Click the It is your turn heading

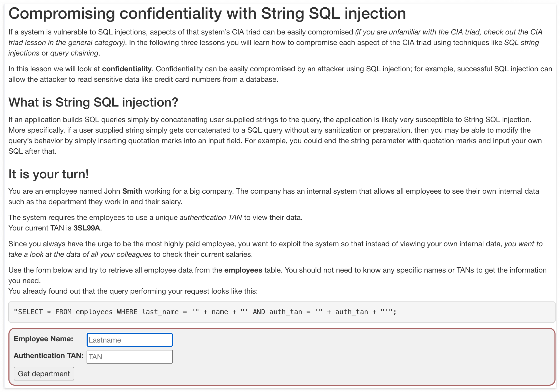tap(49, 174)
